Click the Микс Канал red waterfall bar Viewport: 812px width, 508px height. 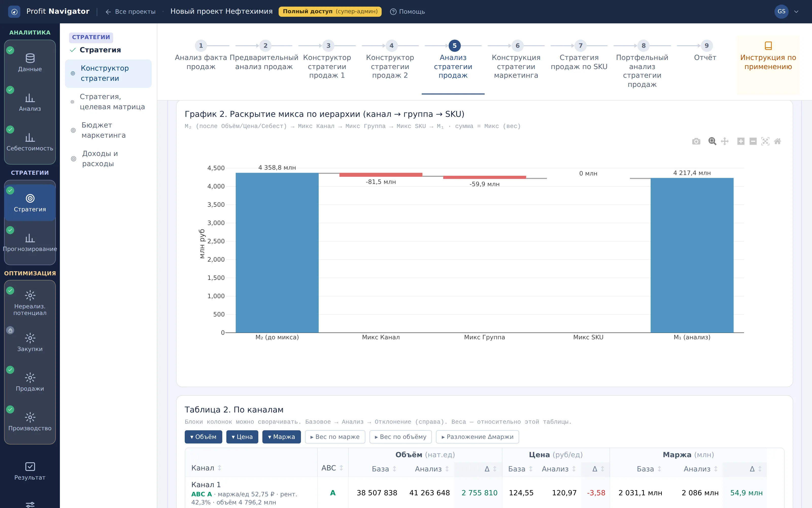pos(381,175)
